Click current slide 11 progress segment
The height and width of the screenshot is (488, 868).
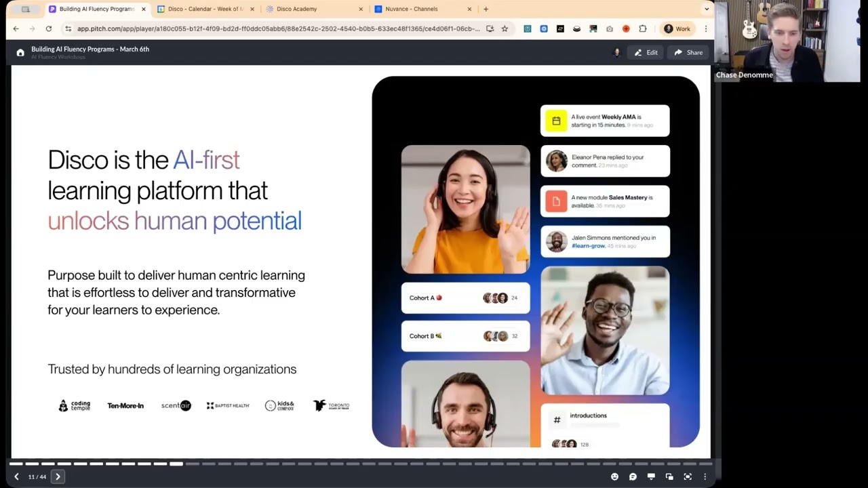pyautogui.click(x=176, y=464)
